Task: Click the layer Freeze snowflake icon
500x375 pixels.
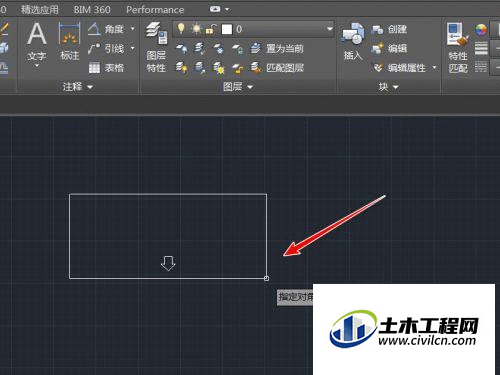Action: 218,49
